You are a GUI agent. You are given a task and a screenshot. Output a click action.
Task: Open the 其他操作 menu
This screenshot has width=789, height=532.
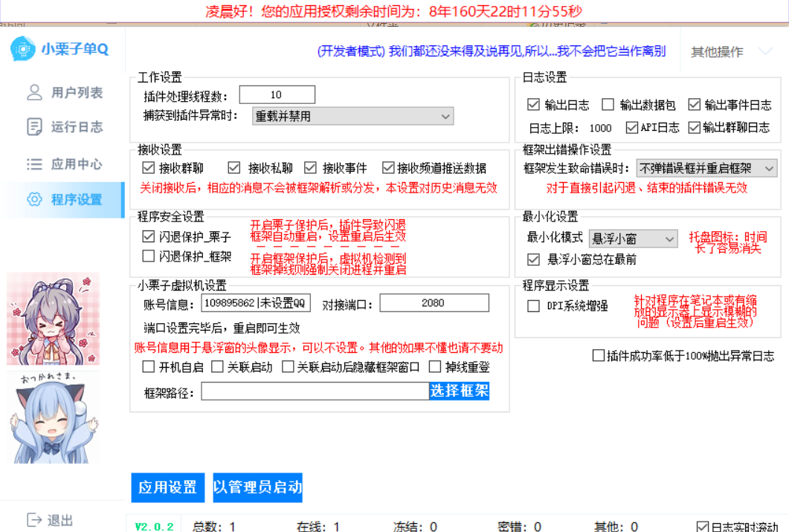716,51
